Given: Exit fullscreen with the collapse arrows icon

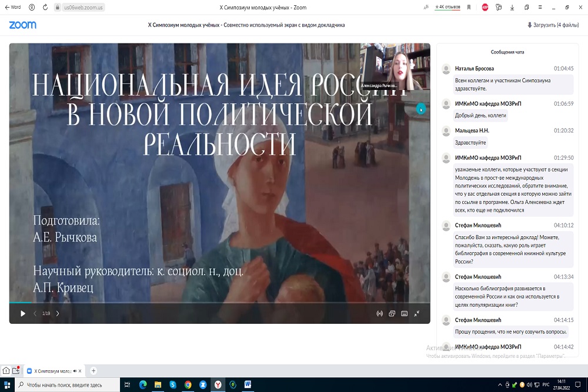Looking at the screenshot, I should 416,314.
